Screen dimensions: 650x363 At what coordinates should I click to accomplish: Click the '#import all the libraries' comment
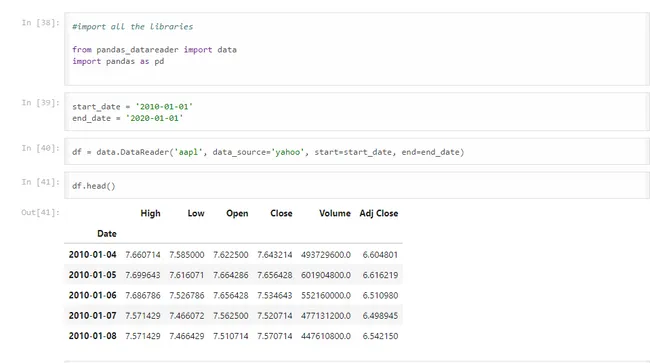133,27
